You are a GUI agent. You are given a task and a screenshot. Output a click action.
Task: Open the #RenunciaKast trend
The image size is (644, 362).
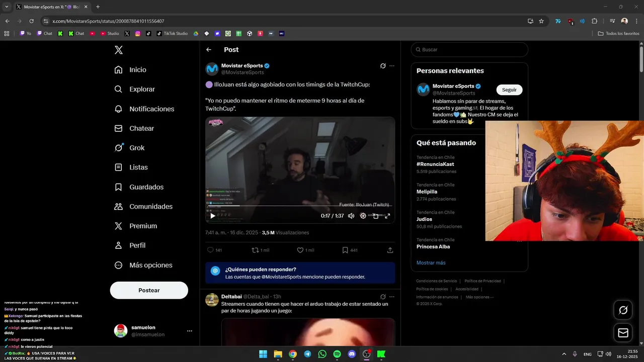click(435, 164)
